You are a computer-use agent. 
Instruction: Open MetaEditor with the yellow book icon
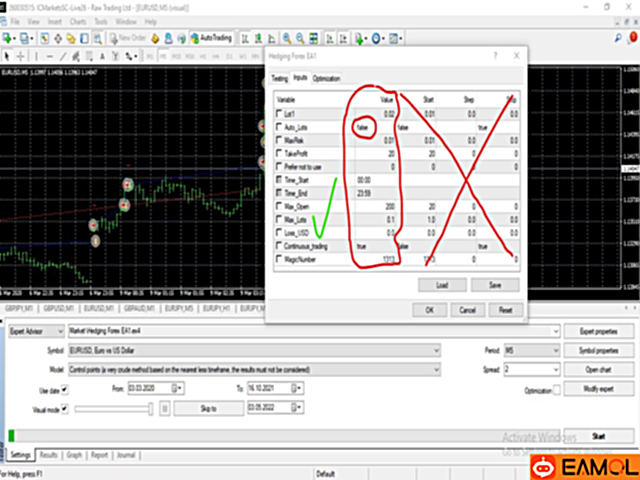[x=155, y=38]
